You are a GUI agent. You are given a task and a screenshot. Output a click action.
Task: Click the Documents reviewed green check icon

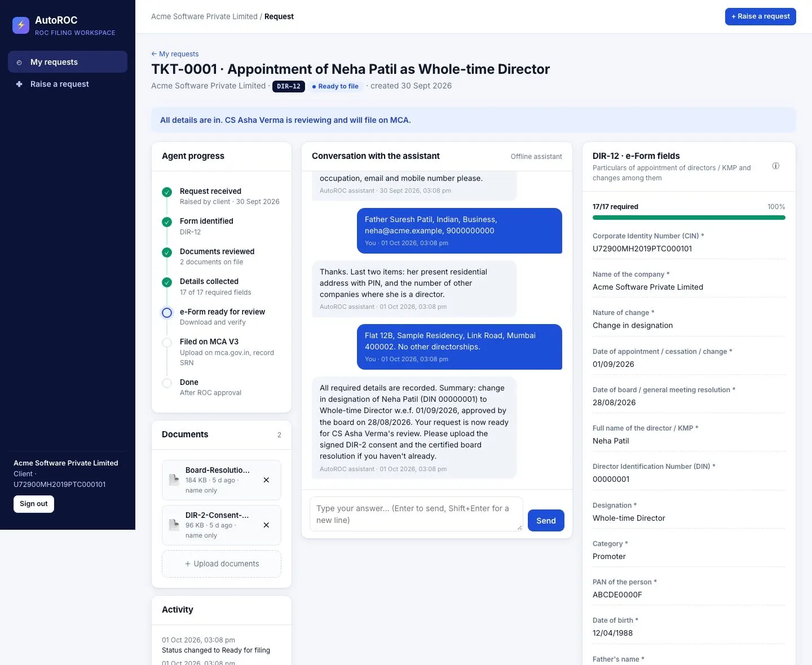pos(167,252)
